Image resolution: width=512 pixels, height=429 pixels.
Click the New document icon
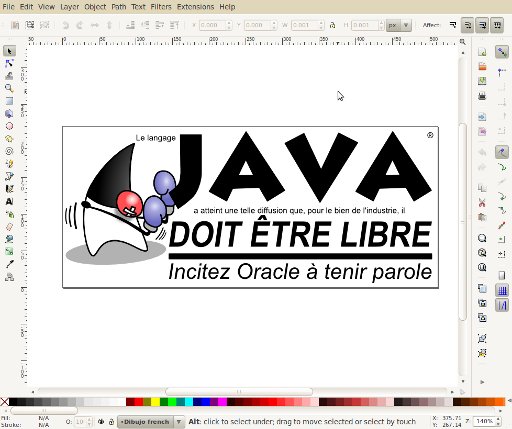point(482,52)
